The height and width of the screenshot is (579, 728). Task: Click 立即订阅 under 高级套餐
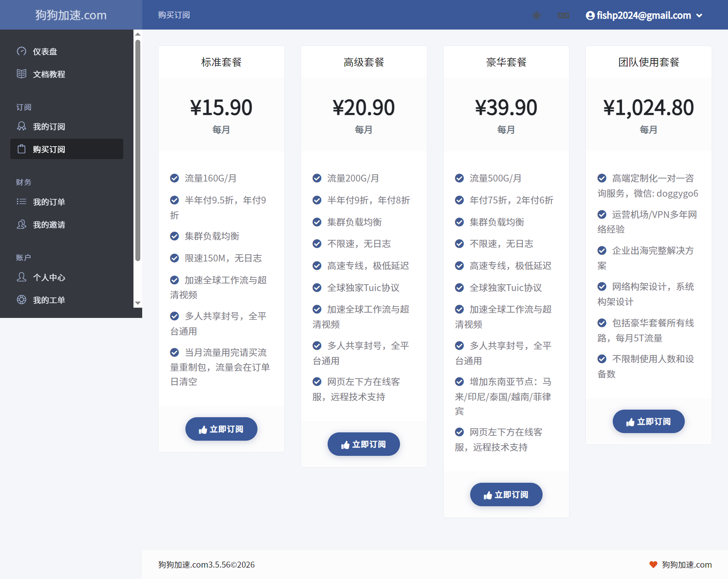tap(363, 444)
